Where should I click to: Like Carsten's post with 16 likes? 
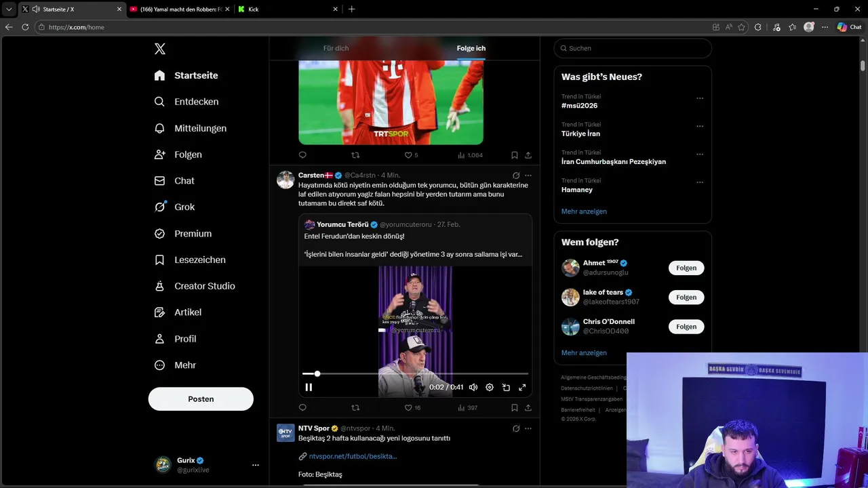point(412,408)
